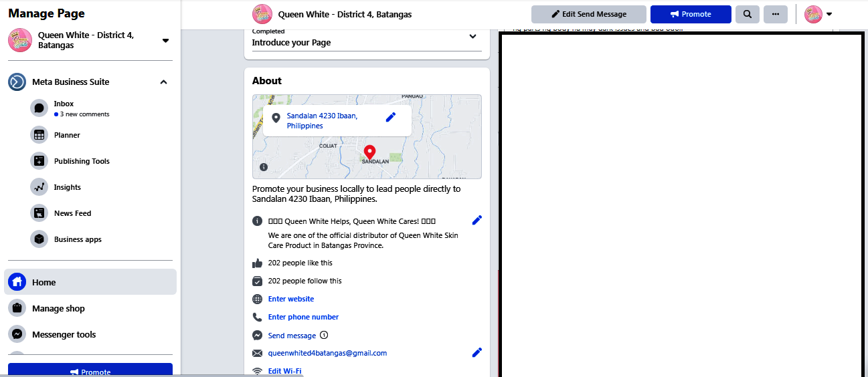This screenshot has height=377, width=868.
Task: Click '202 people like this' text
Action: (x=300, y=263)
